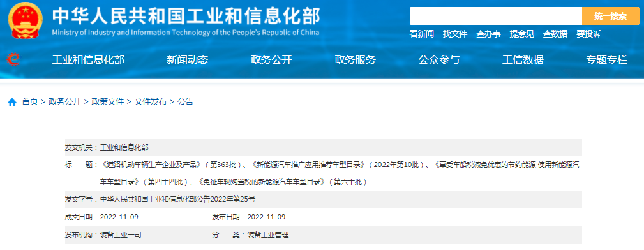The width and height of the screenshot is (644, 250).
Task: Open the 要投诉 quick link
Action: click(x=588, y=34)
